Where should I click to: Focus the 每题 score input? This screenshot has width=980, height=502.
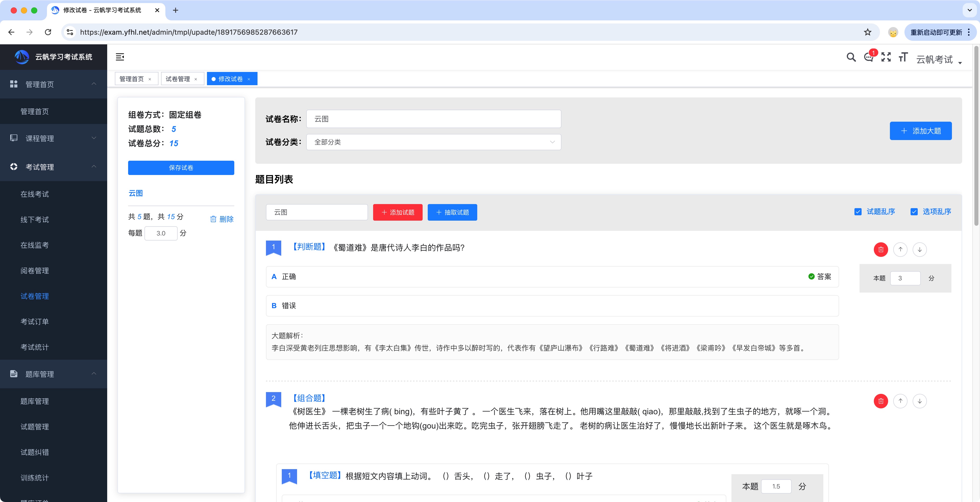161,233
